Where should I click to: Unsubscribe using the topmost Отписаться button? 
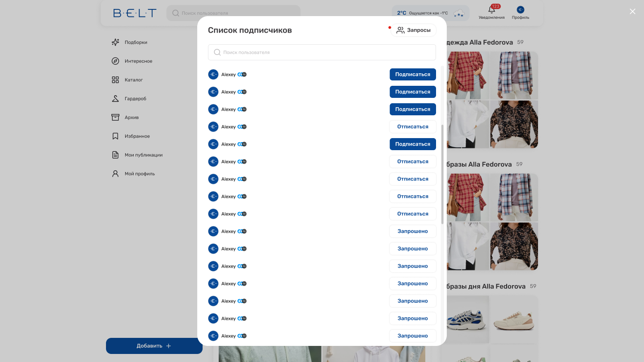pos(412,127)
